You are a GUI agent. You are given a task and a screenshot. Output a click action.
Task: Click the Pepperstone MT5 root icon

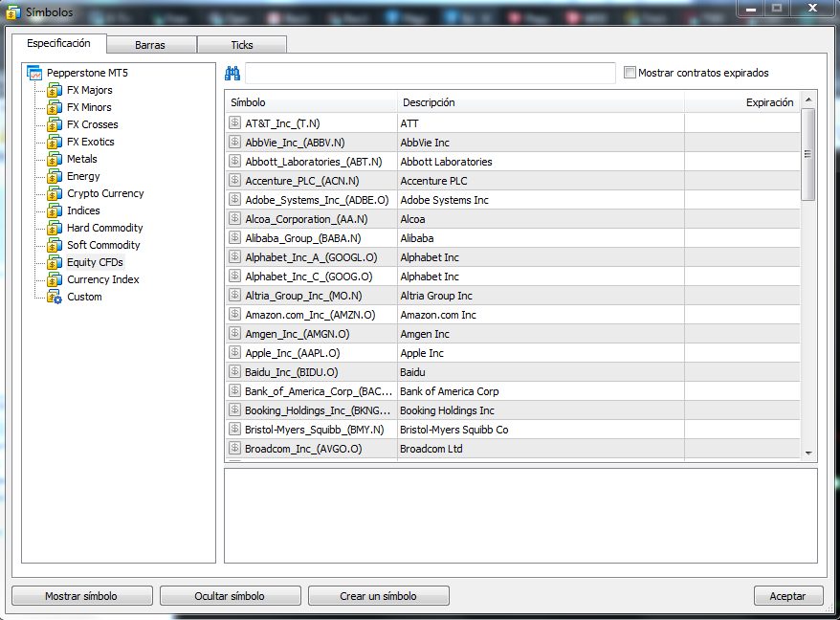tap(34, 73)
